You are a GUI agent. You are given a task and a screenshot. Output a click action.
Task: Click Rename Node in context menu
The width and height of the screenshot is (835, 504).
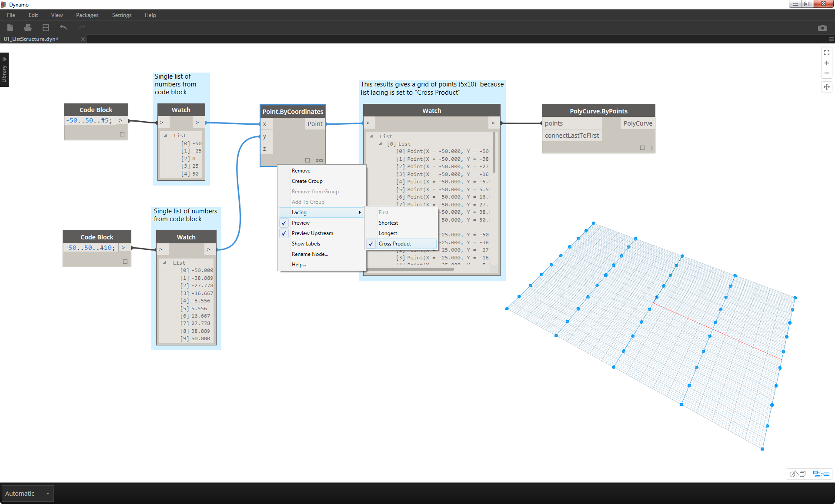(310, 254)
